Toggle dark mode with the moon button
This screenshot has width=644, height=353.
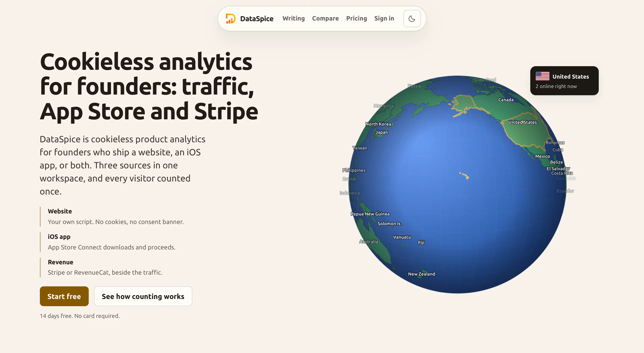point(412,18)
